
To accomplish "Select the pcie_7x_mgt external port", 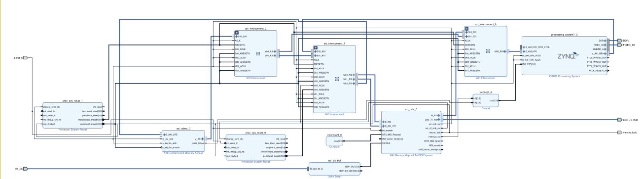I will [x=620, y=120].
